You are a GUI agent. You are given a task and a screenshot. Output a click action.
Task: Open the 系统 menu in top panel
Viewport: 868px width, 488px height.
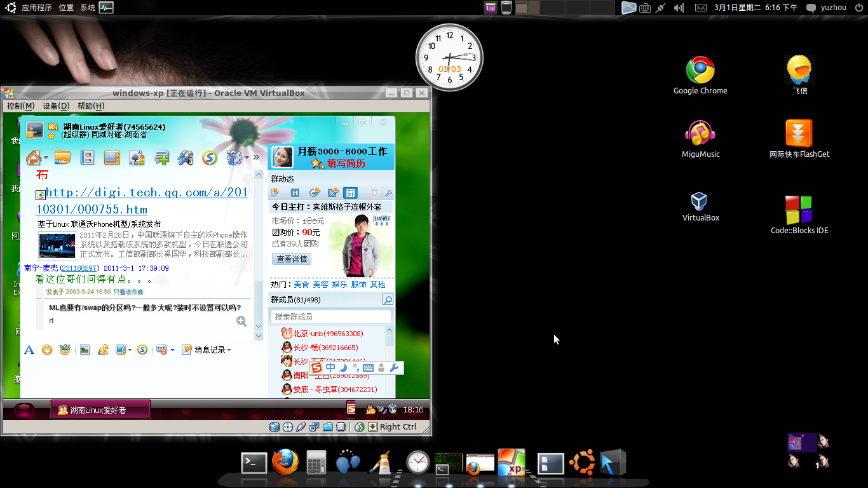click(88, 8)
